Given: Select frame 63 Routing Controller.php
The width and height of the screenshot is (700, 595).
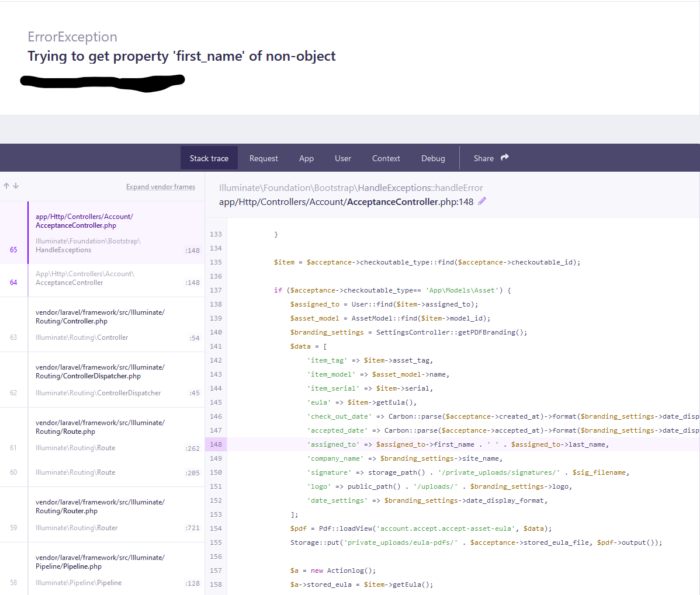Looking at the screenshot, I should pyautogui.click(x=102, y=325).
